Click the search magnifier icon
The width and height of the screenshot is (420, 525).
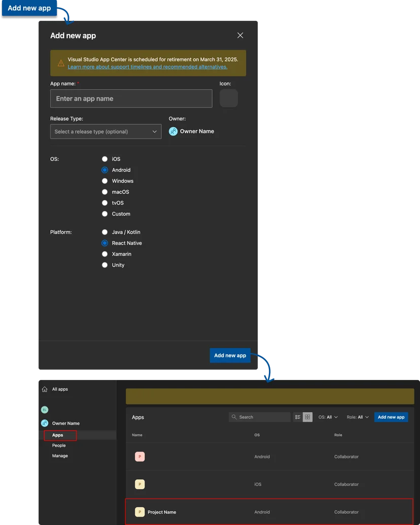click(234, 417)
